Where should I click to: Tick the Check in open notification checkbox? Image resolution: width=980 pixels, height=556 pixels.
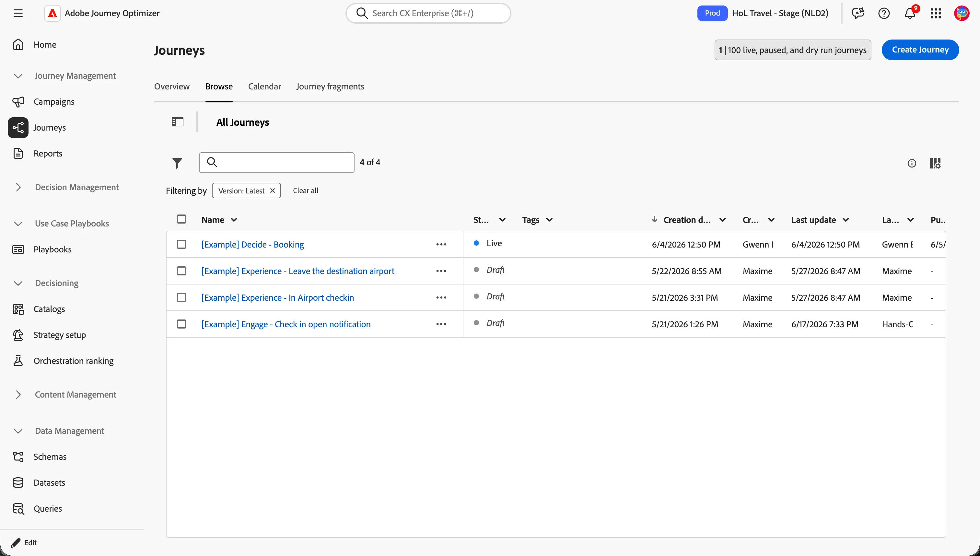click(x=181, y=324)
